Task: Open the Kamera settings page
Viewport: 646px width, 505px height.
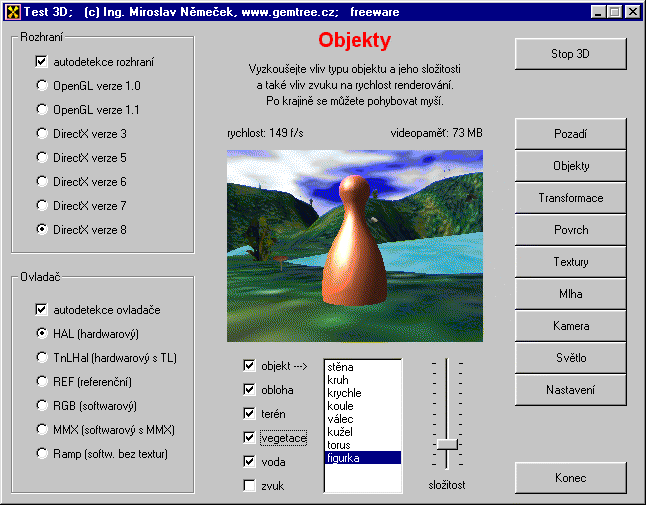Action: (570, 326)
